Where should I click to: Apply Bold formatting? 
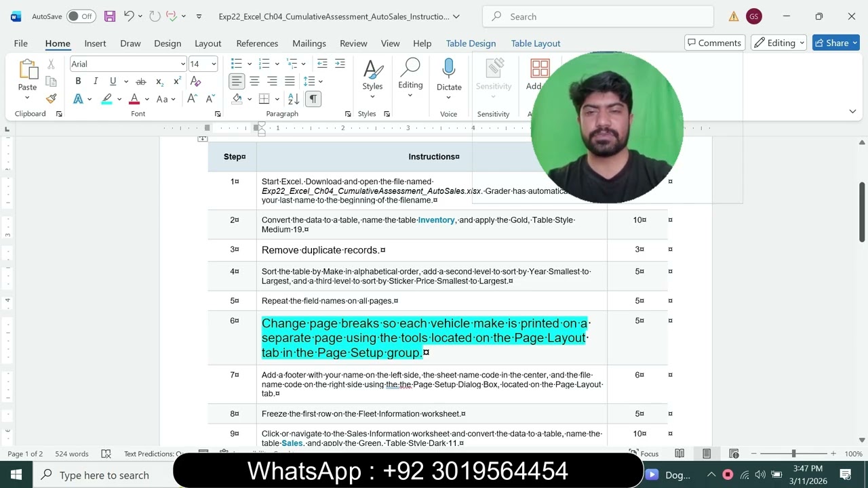click(x=78, y=81)
